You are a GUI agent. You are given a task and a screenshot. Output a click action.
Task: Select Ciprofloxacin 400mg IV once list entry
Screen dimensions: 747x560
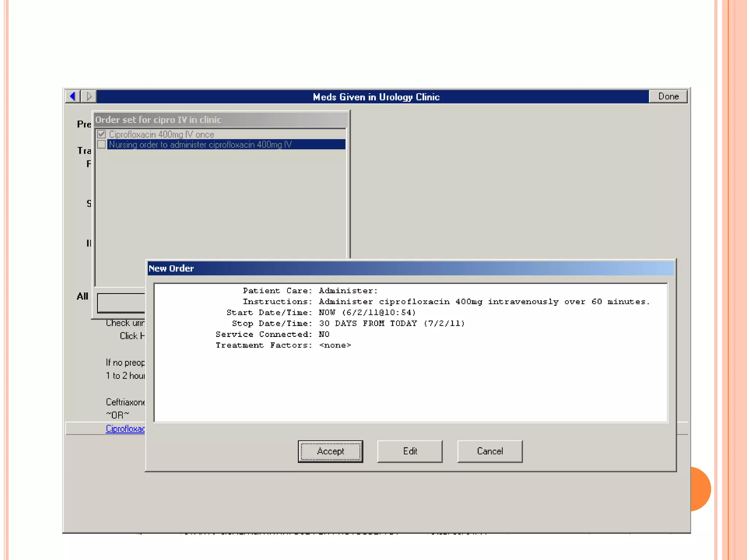tap(162, 135)
